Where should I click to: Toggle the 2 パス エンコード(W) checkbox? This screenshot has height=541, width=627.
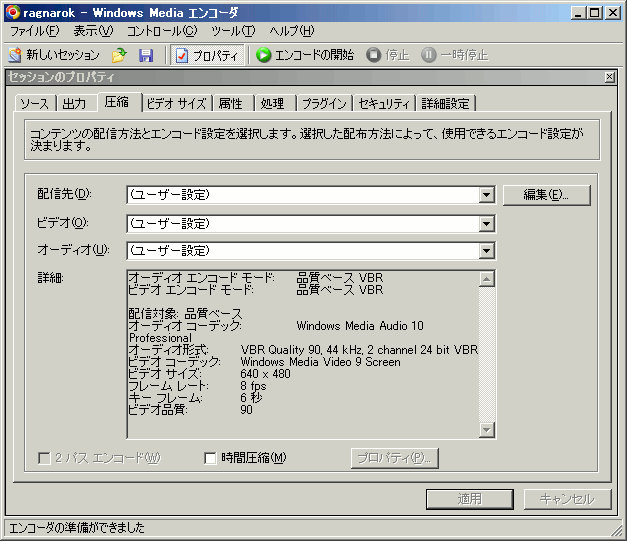point(44,458)
